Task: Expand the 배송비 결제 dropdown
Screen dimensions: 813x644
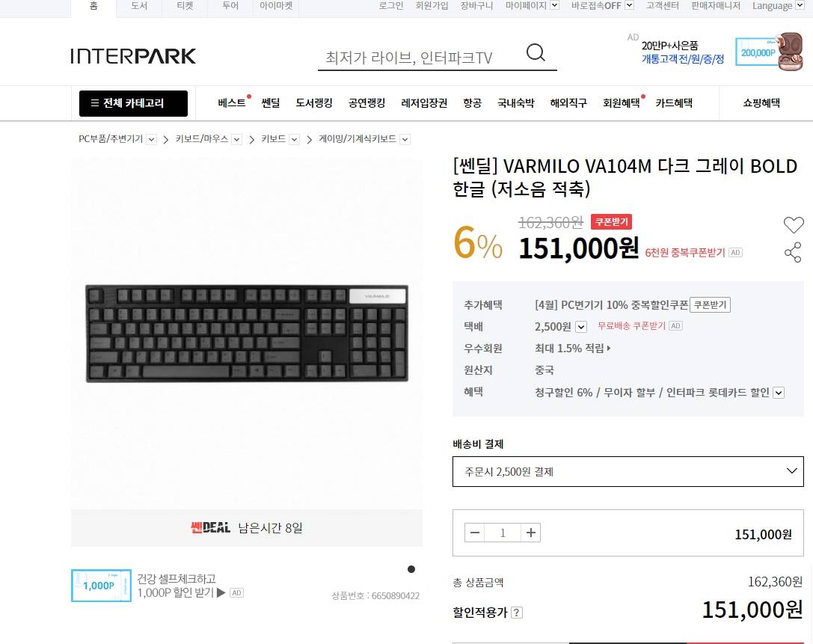Action: tap(628, 471)
